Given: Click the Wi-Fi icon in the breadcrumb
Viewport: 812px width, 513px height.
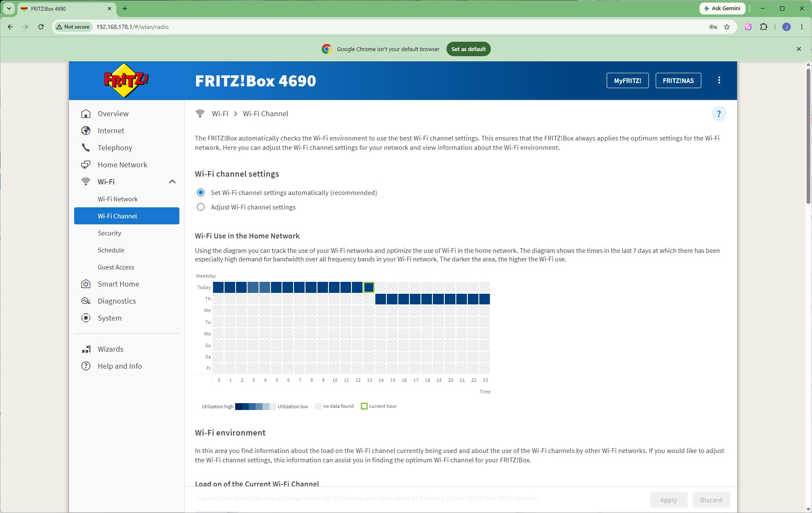Looking at the screenshot, I should point(200,114).
